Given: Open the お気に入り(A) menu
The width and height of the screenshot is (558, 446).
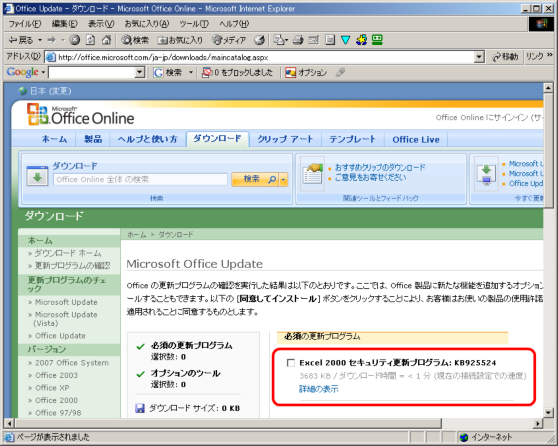Looking at the screenshot, I should click(x=147, y=24).
